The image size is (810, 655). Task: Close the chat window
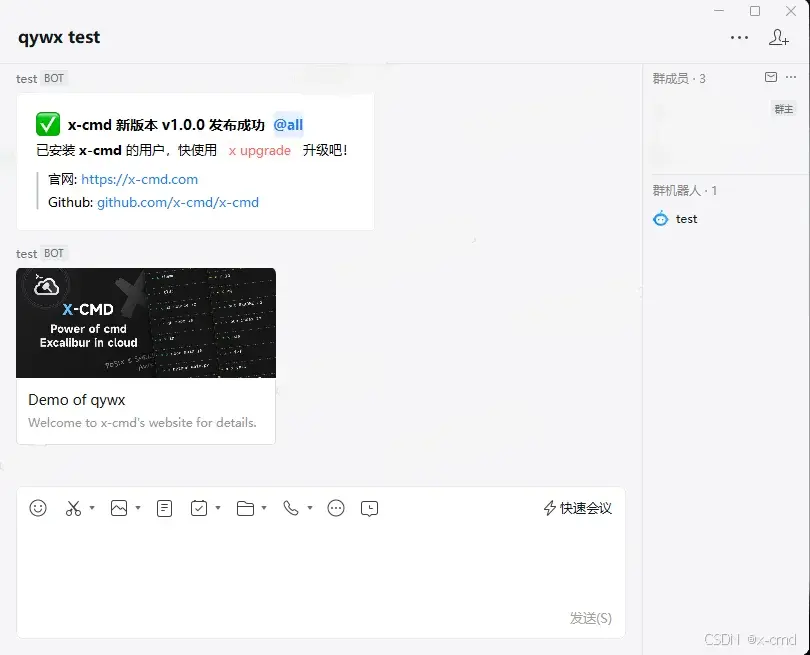click(790, 11)
